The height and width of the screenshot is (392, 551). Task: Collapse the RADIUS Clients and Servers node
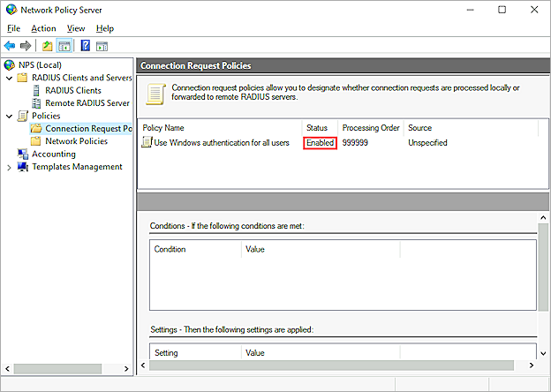pos(9,78)
